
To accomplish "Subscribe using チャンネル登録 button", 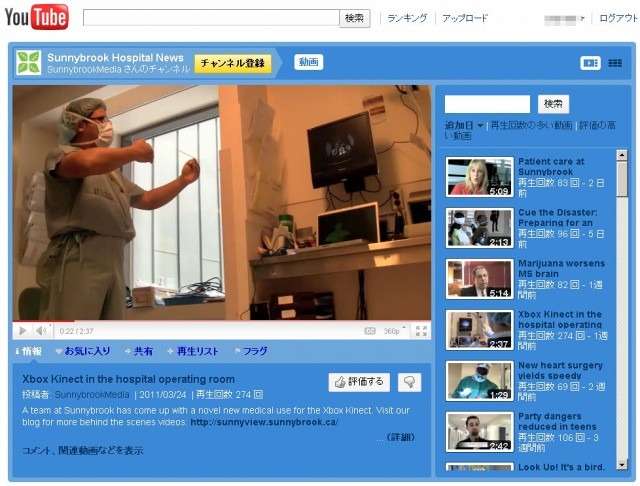I will (x=233, y=63).
